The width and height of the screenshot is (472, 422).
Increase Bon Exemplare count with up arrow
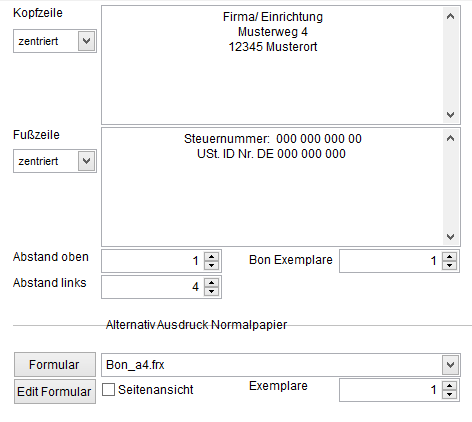pos(450,257)
